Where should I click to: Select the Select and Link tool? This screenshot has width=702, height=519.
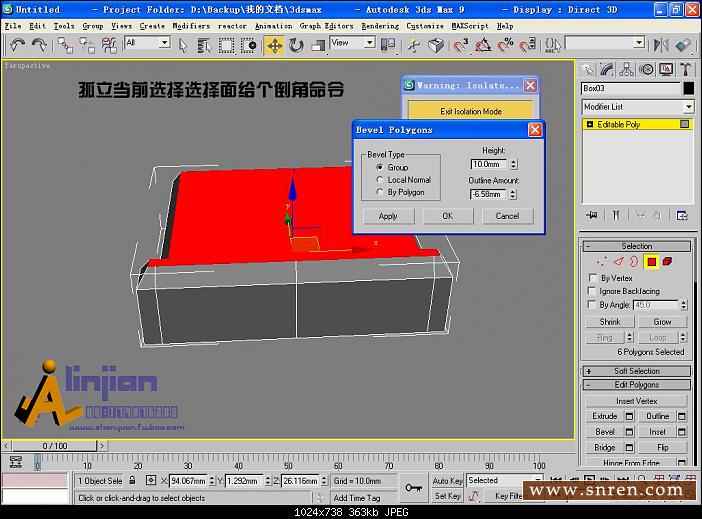[65, 45]
